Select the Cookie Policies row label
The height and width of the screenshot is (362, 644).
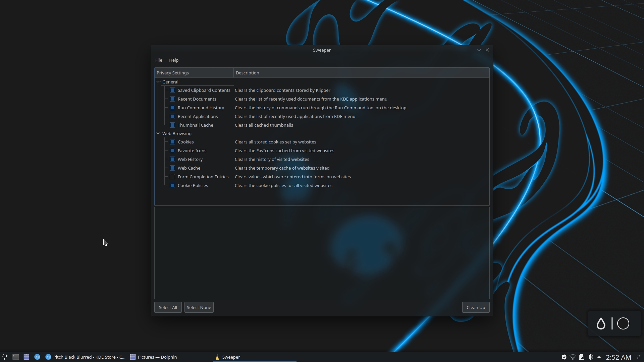tap(193, 185)
